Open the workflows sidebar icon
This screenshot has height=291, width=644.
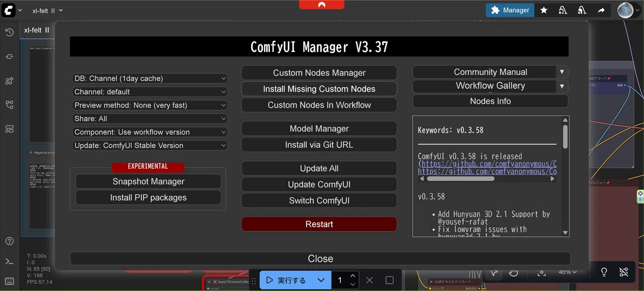coord(9,105)
